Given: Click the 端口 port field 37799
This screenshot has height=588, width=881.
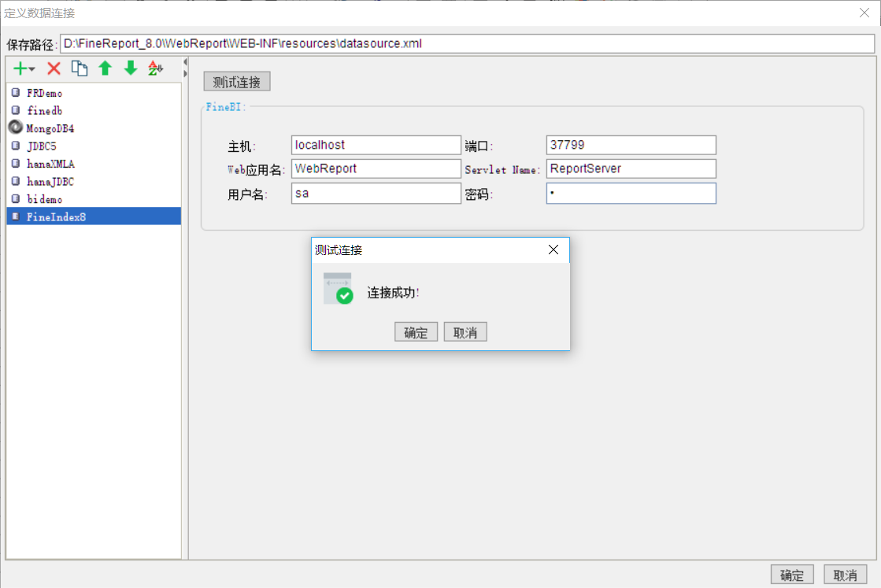Looking at the screenshot, I should pyautogui.click(x=631, y=145).
